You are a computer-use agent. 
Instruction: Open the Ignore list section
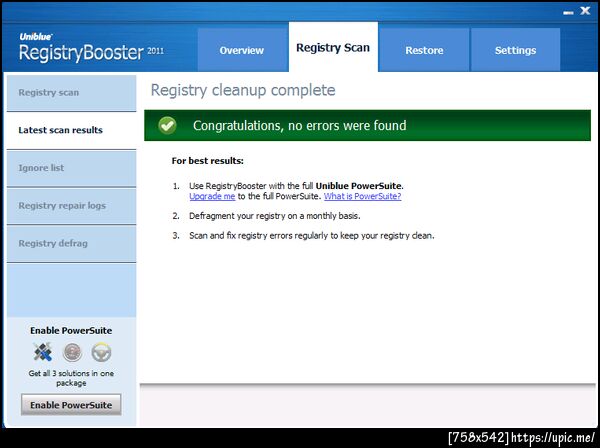pyautogui.click(x=71, y=168)
